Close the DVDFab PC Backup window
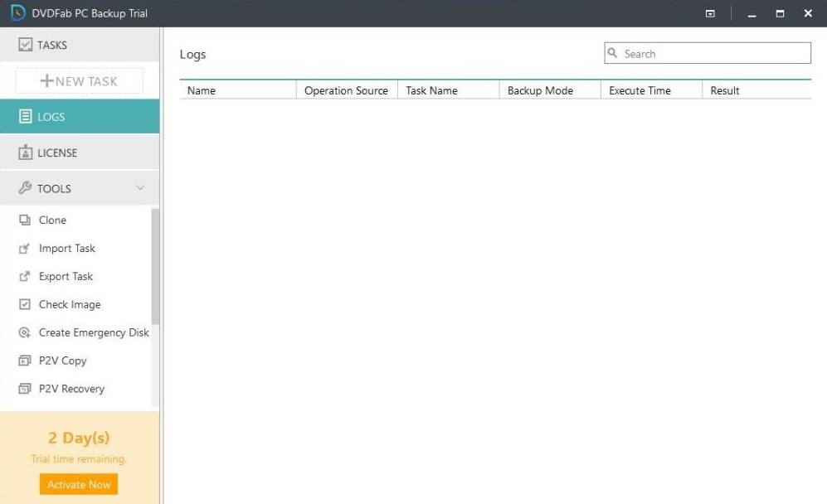The width and height of the screenshot is (827, 504). click(808, 14)
